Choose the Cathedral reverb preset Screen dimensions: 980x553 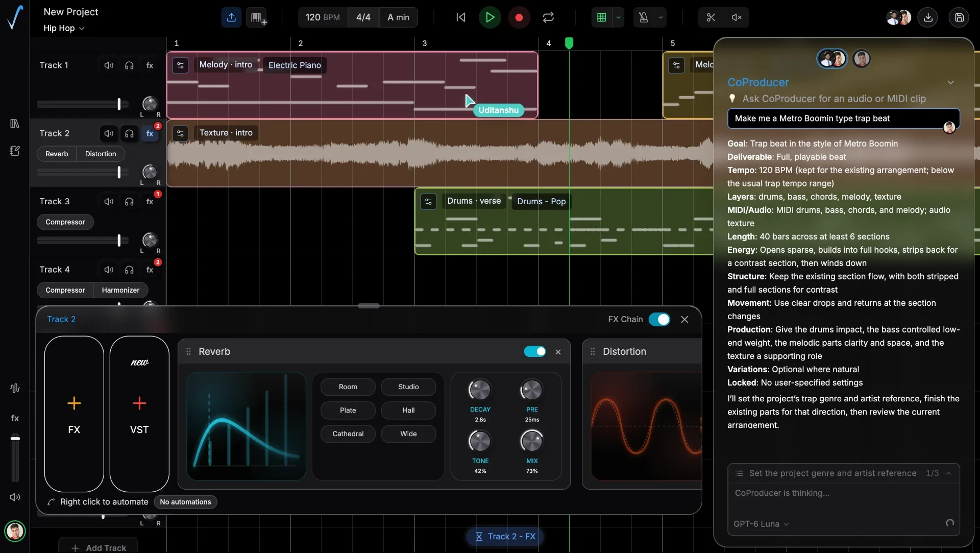[x=348, y=434]
